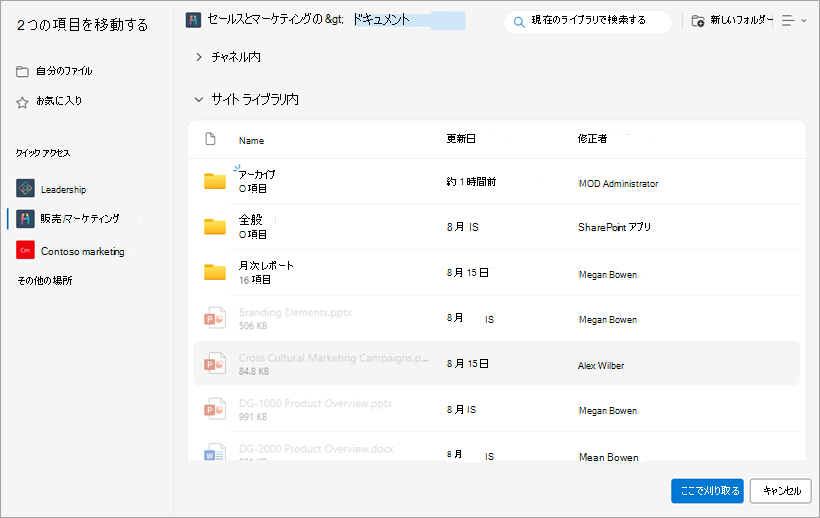Collapse the サイト ライブラリ内 section

click(x=199, y=99)
